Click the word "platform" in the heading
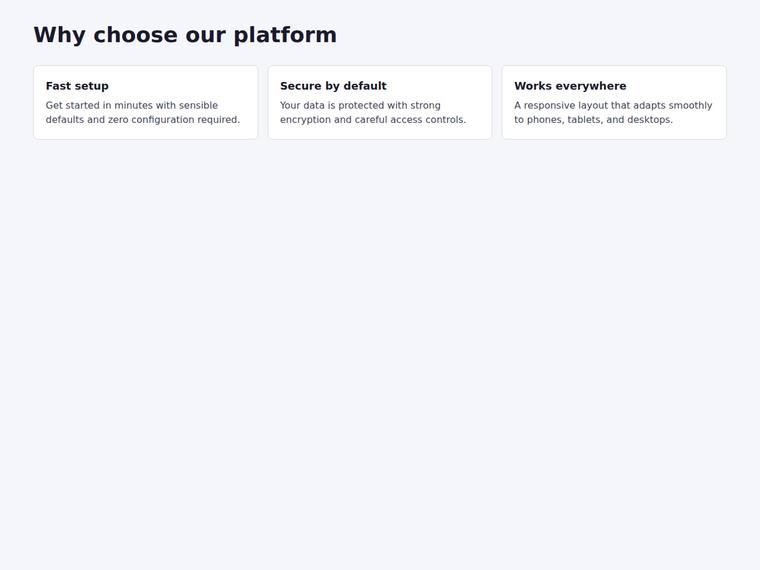Viewport: 760px width, 570px height. click(285, 35)
